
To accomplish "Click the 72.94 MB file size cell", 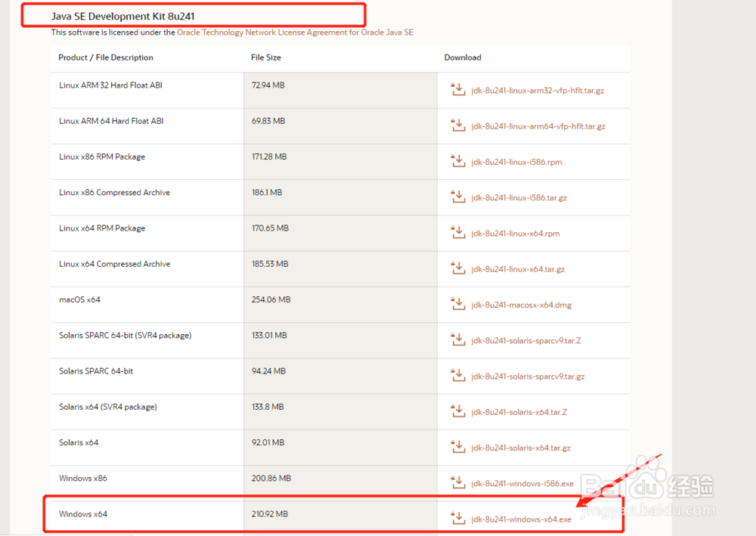I will click(x=340, y=90).
